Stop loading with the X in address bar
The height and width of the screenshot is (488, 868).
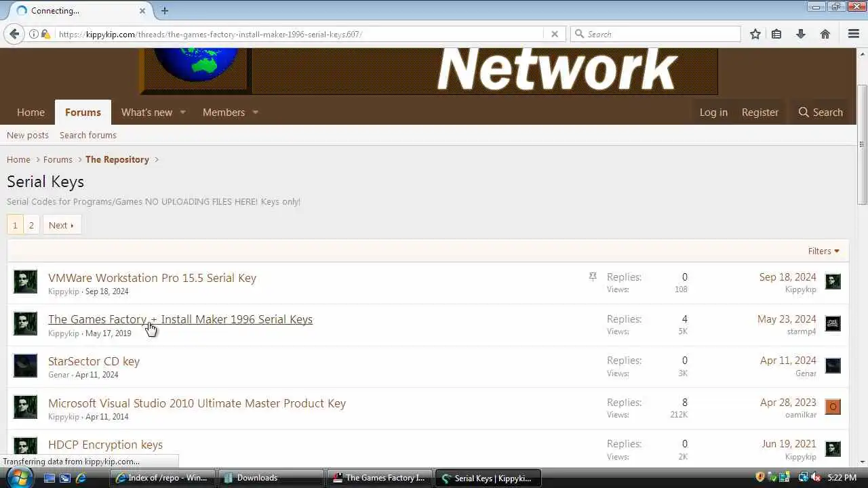554,34
